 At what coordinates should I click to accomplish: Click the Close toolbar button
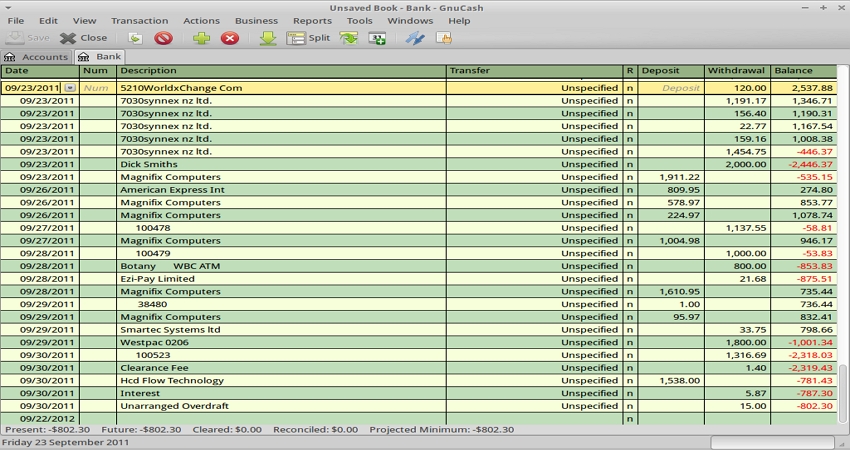(x=83, y=38)
